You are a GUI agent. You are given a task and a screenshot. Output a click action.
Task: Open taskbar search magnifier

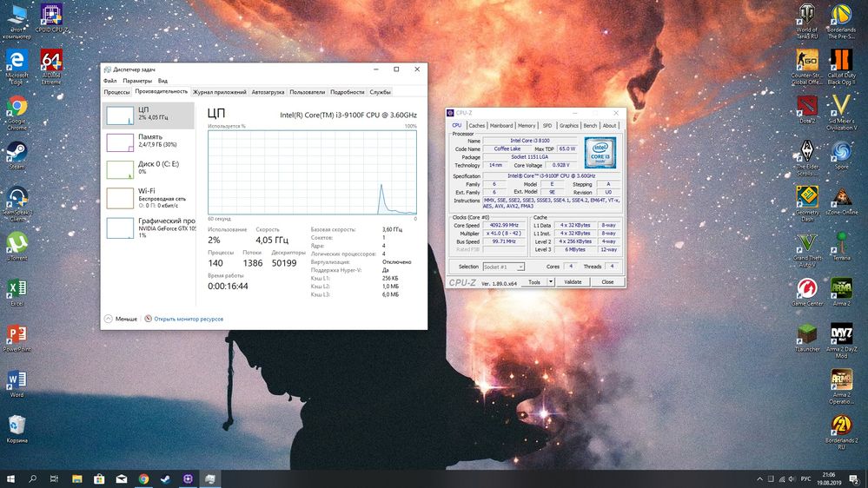32,478
